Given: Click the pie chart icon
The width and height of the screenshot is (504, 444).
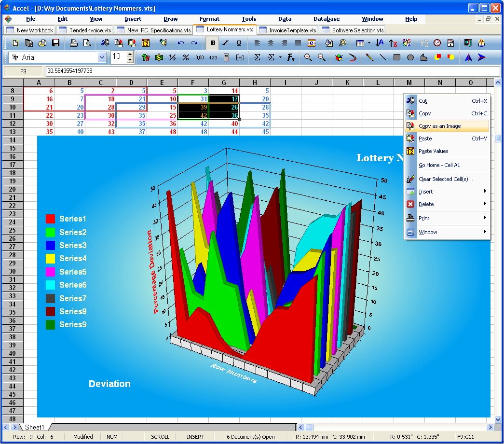Looking at the screenshot, I should click(339, 57).
